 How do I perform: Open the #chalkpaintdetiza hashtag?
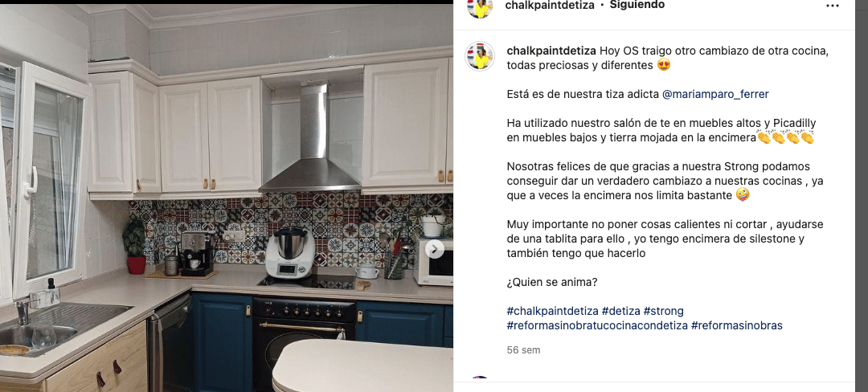552,311
